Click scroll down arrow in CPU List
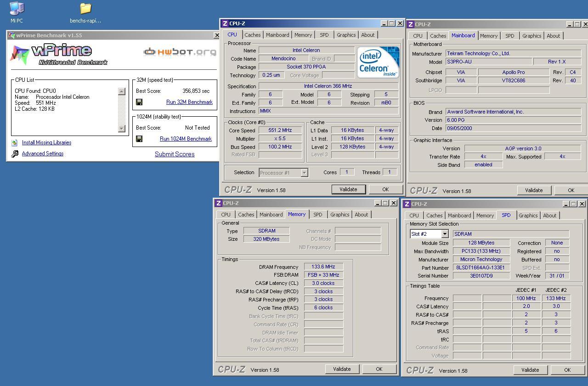Screen dimensions: 588x386 121,129
